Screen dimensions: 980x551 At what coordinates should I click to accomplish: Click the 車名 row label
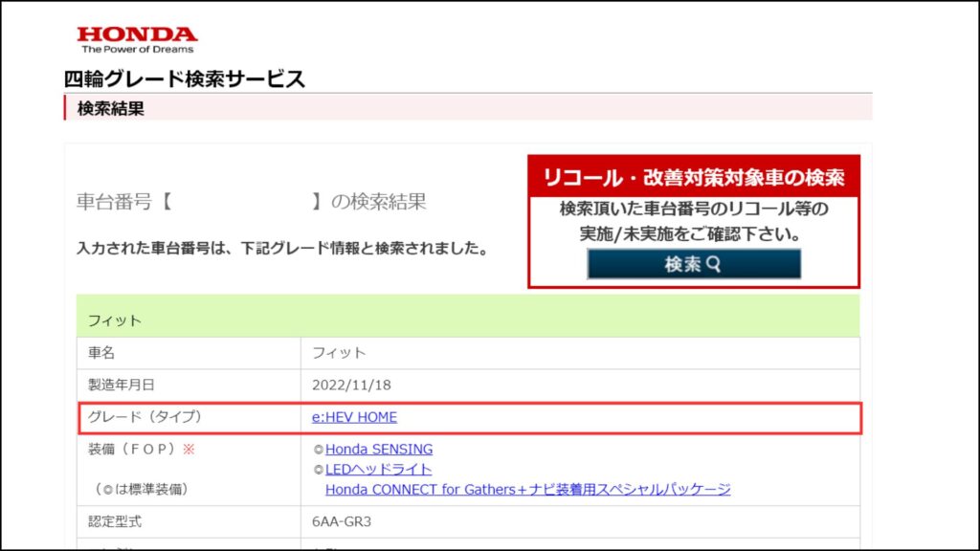click(101, 353)
